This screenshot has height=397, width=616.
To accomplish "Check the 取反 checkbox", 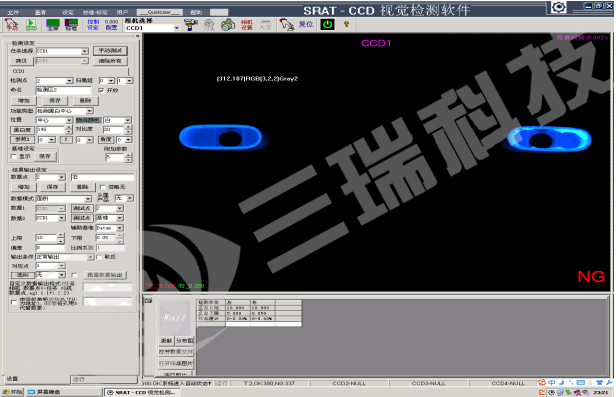I will 99,257.
